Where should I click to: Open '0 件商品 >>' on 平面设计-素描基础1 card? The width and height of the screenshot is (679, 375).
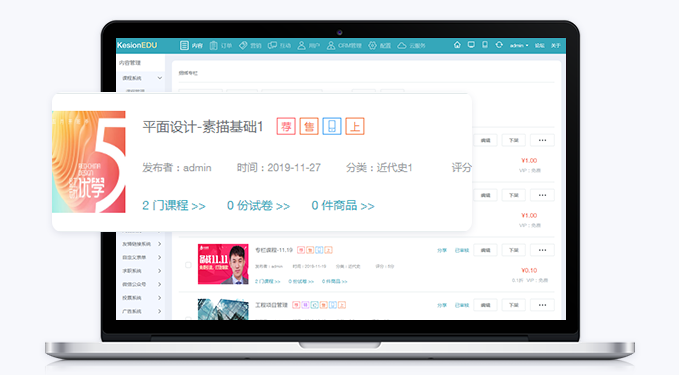tap(343, 205)
